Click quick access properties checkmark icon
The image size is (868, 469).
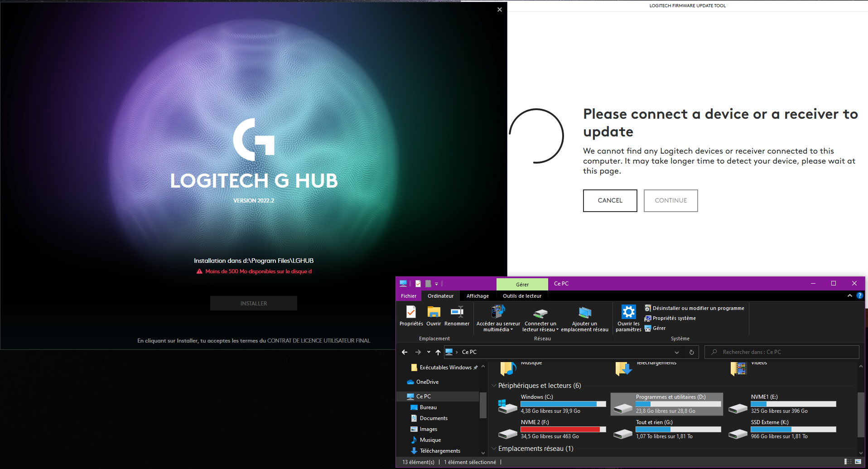(x=418, y=284)
